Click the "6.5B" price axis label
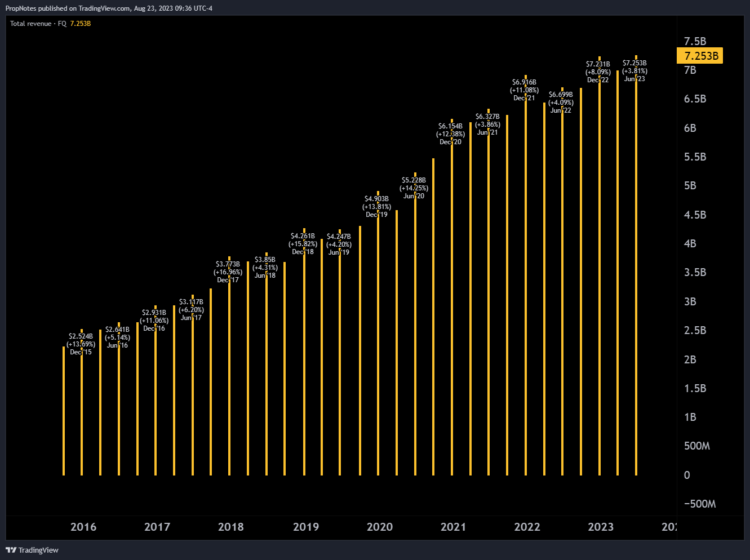The height and width of the screenshot is (560, 750). [695, 99]
